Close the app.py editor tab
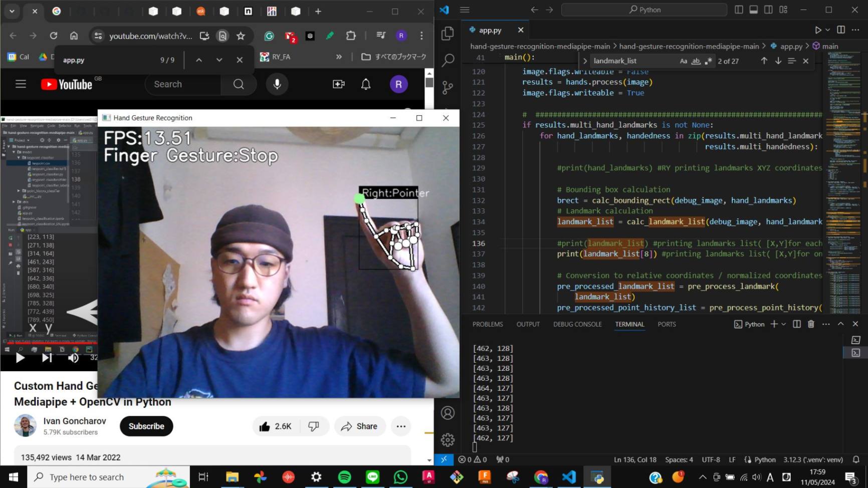Image resolution: width=868 pixels, height=488 pixels. (x=521, y=30)
